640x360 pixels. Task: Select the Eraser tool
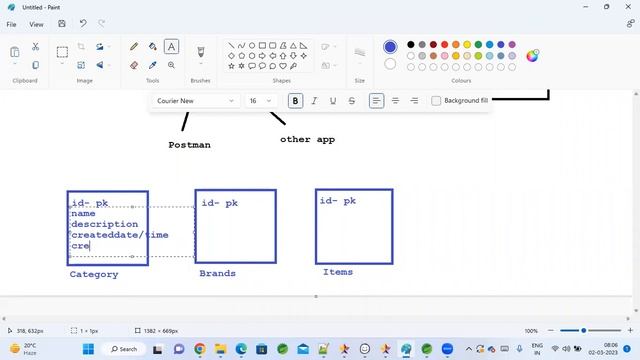[134, 65]
